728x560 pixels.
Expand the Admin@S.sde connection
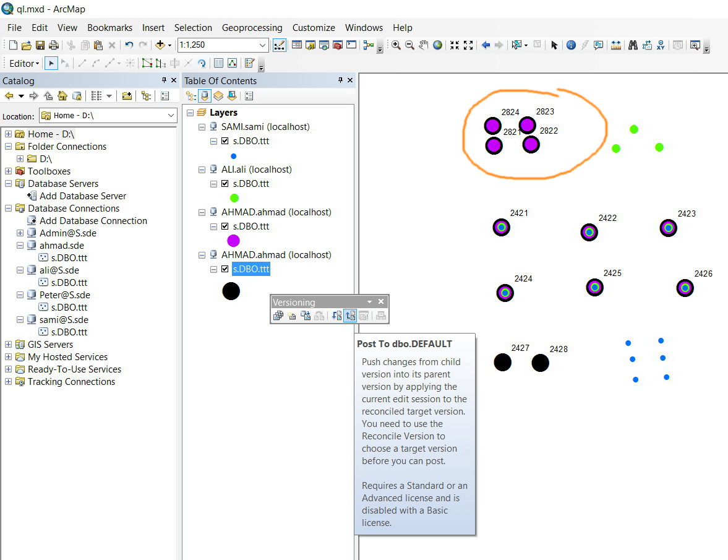click(20, 233)
